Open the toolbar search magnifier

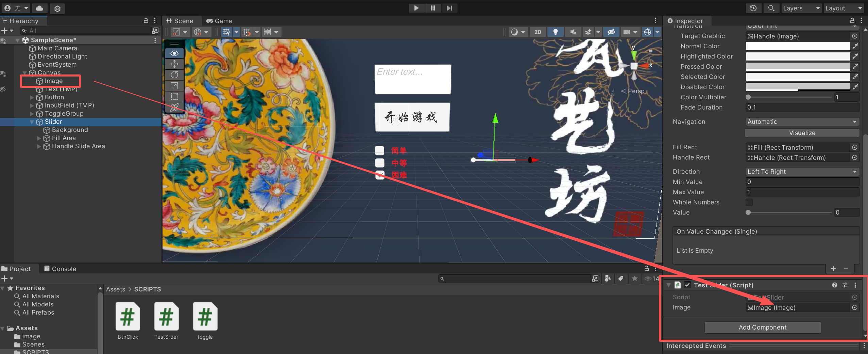tap(771, 8)
